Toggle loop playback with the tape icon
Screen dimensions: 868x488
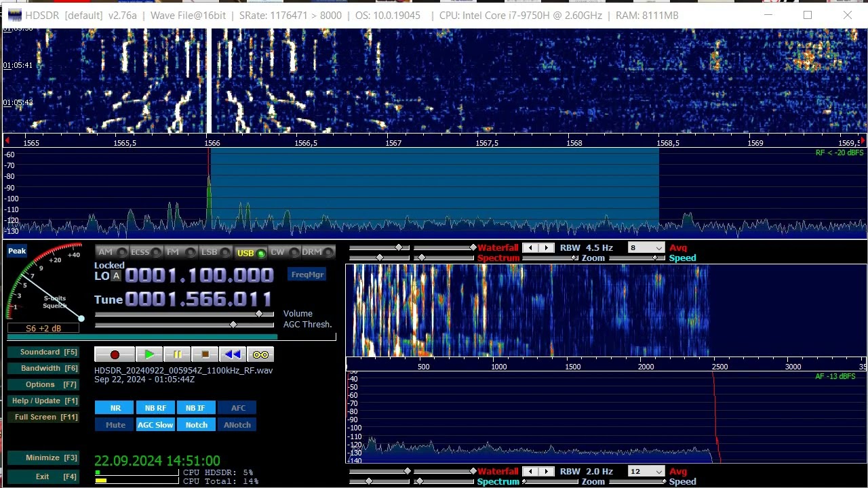click(x=260, y=354)
